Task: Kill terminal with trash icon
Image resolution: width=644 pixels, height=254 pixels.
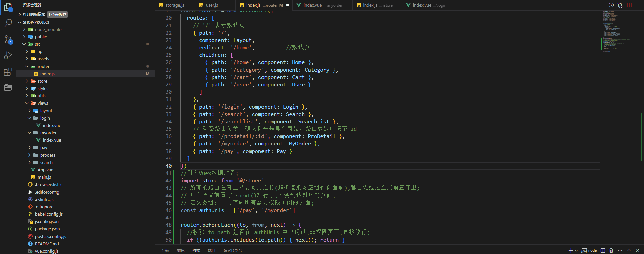Action: [x=611, y=250]
